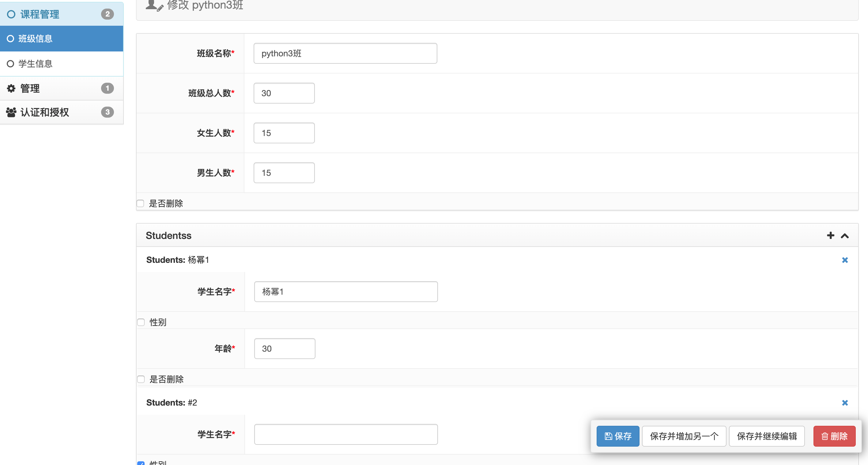Image resolution: width=868 pixels, height=465 pixels.
Task: Click the circle icon beside 课程管理
Action: pyautogui.click(x=10, y=13)
